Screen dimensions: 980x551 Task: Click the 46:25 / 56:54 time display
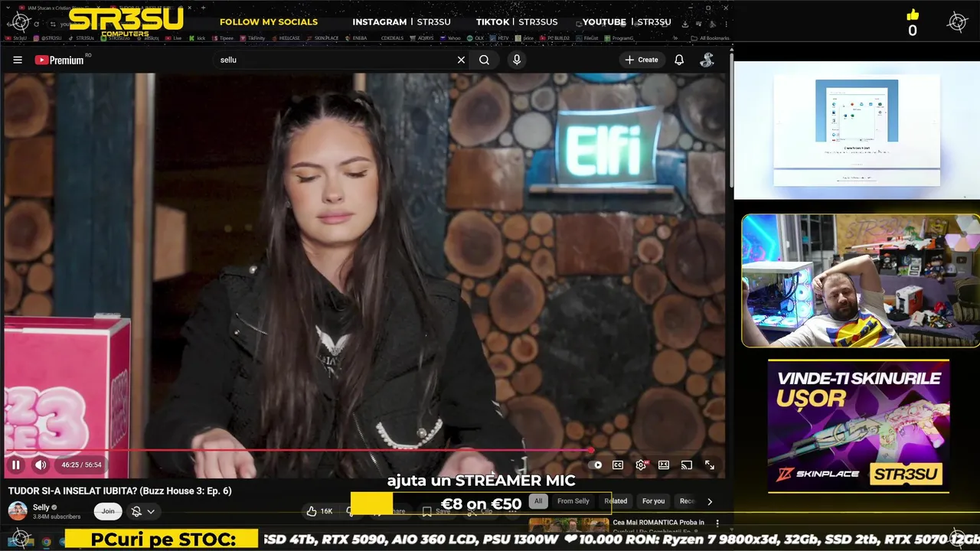click(81, 465)
